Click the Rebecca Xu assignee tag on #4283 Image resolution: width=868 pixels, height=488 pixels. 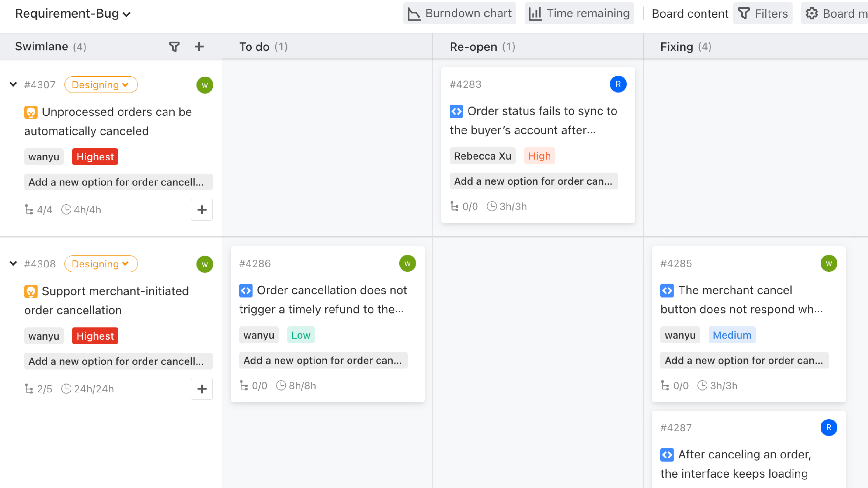point(483,156)
